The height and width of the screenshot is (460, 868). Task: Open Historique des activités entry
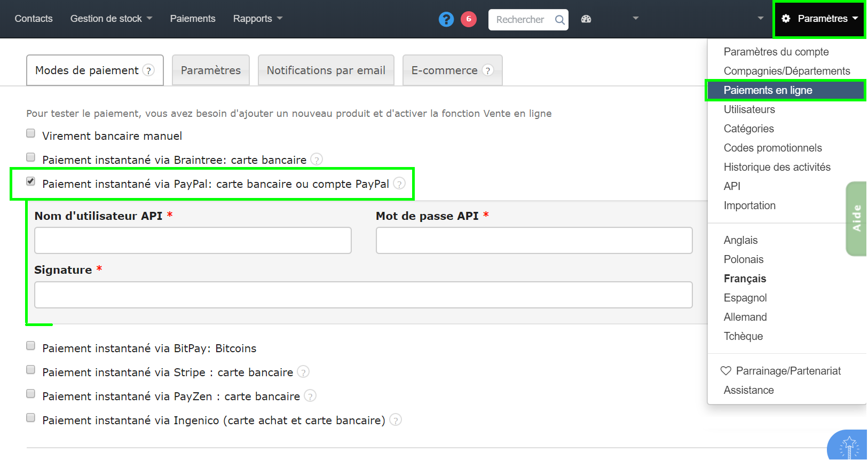pos(777,167)
